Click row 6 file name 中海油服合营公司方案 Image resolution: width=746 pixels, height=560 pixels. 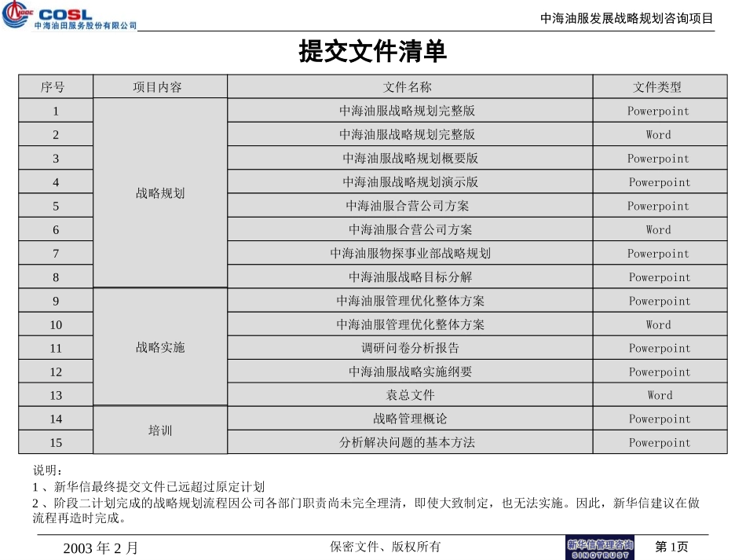pos(410,229)
